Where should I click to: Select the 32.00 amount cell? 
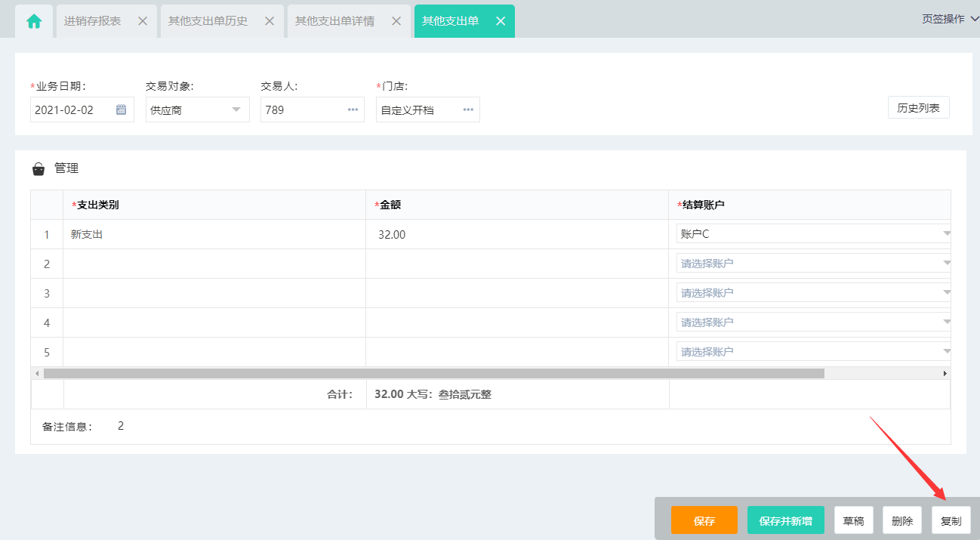point(517,234)
